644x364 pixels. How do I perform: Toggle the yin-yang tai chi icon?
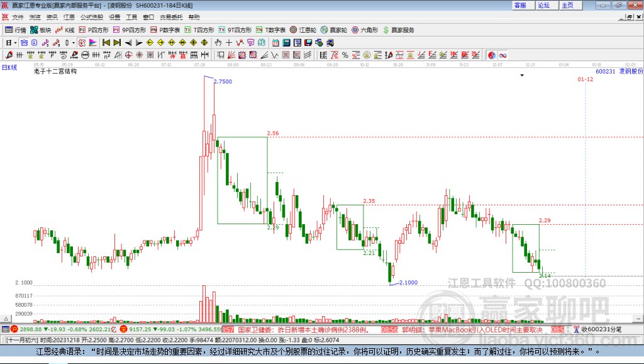click(x=492, y=55)
